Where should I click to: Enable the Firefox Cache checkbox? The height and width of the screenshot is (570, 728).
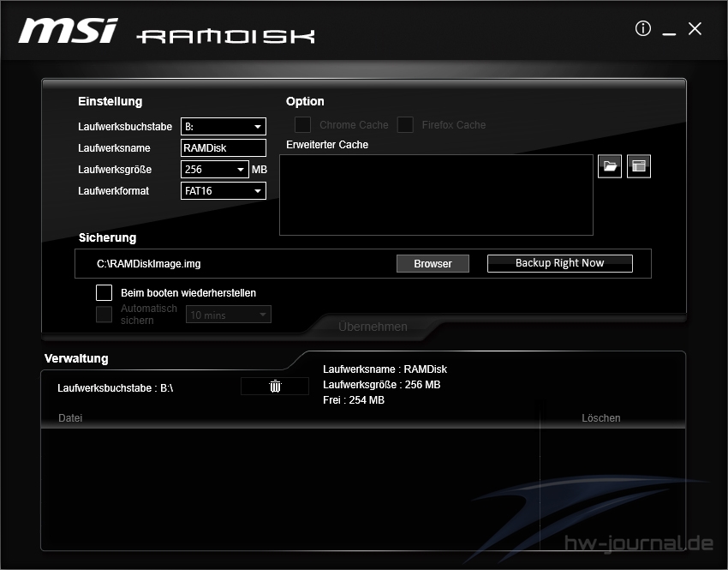pos(405,124)
